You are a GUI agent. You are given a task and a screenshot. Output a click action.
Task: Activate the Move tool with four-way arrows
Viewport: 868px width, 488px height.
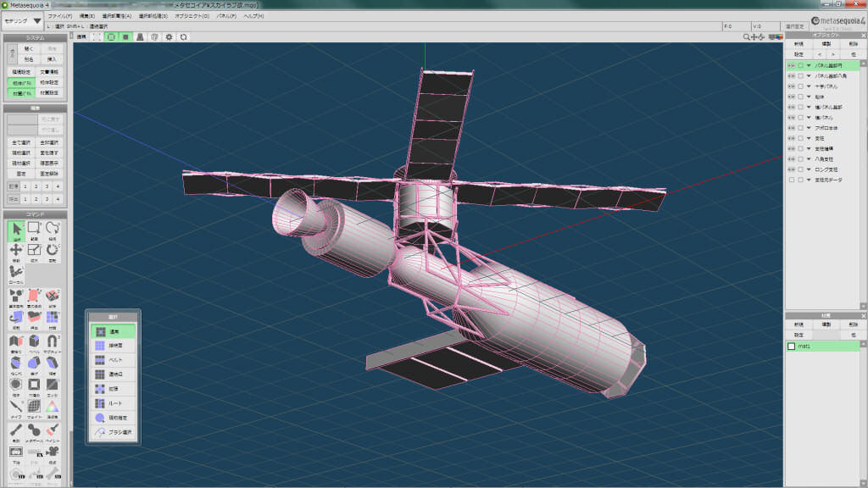(16, 251)
